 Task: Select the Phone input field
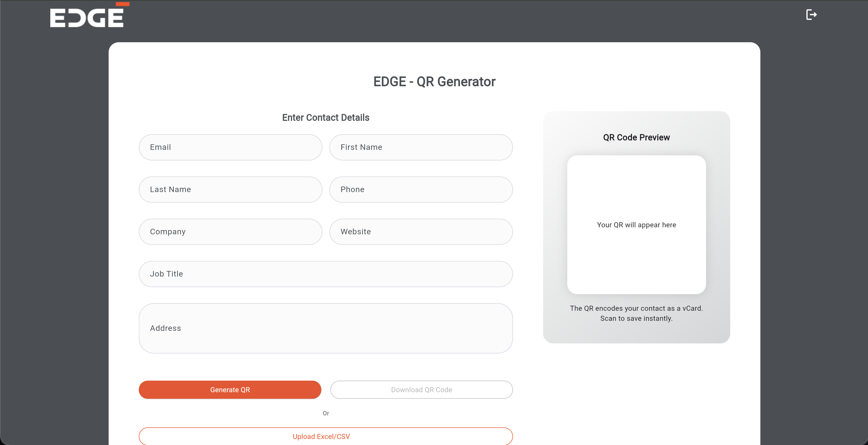click(421, 189)
